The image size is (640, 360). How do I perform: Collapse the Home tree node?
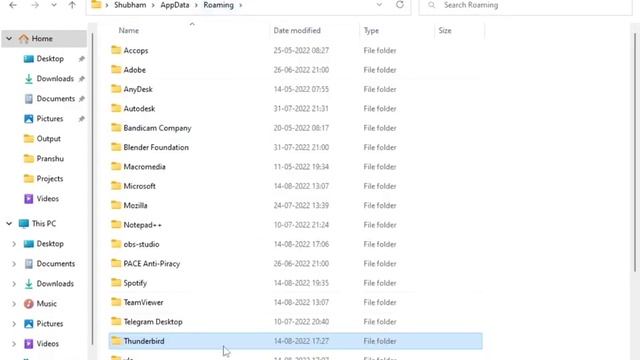[9, 39]
